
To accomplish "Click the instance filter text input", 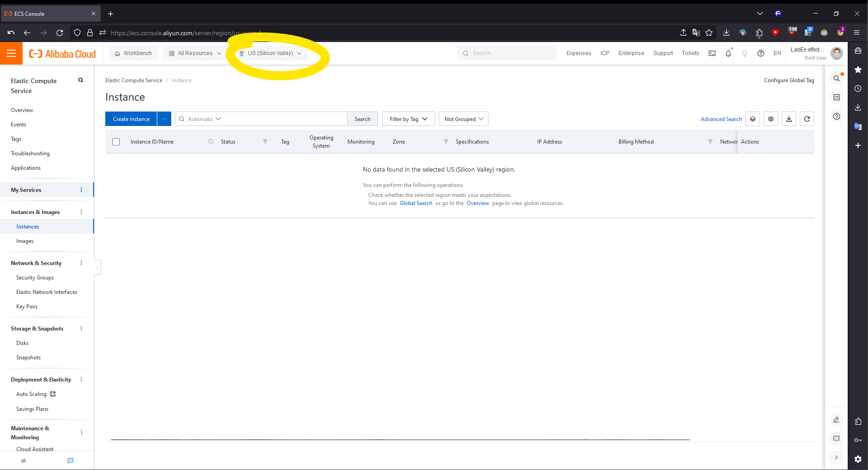I will [284, 119].
